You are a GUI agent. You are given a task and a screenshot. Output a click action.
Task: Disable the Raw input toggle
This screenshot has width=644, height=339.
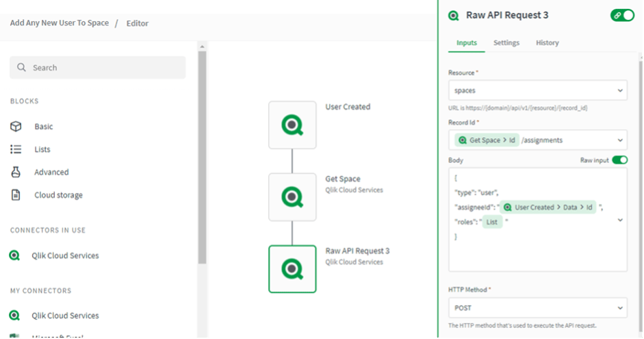[620, 160]
